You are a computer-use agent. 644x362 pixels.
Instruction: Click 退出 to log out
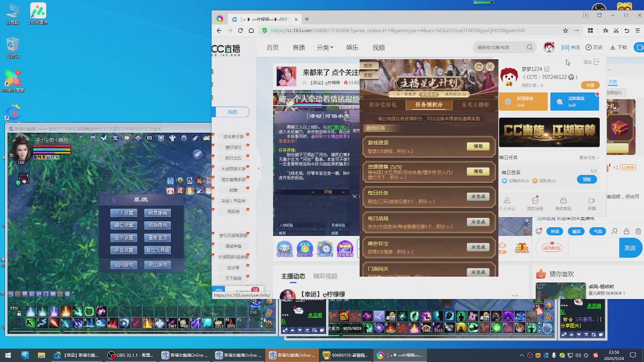[x=591, y=62]
